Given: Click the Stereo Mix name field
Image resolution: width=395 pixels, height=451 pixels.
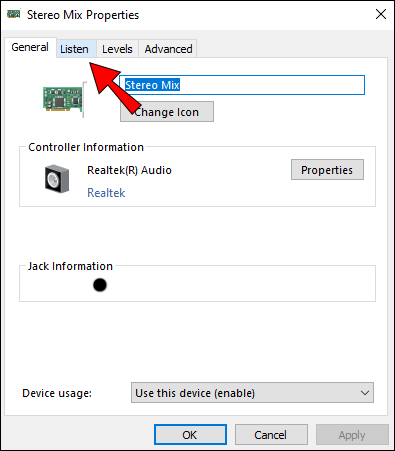Looking at the screenshot, I should click(242, 85).
